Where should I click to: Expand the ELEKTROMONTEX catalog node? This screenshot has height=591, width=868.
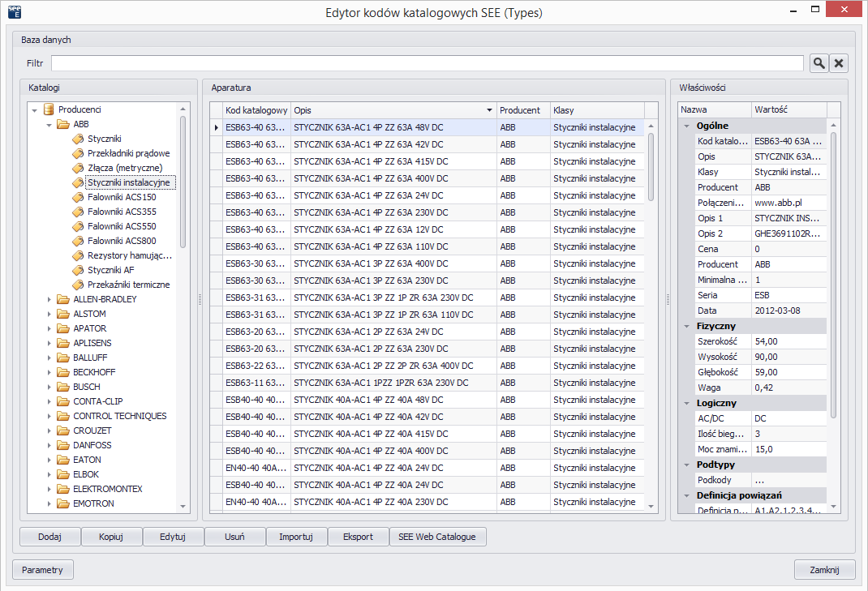tap(49, 489)
